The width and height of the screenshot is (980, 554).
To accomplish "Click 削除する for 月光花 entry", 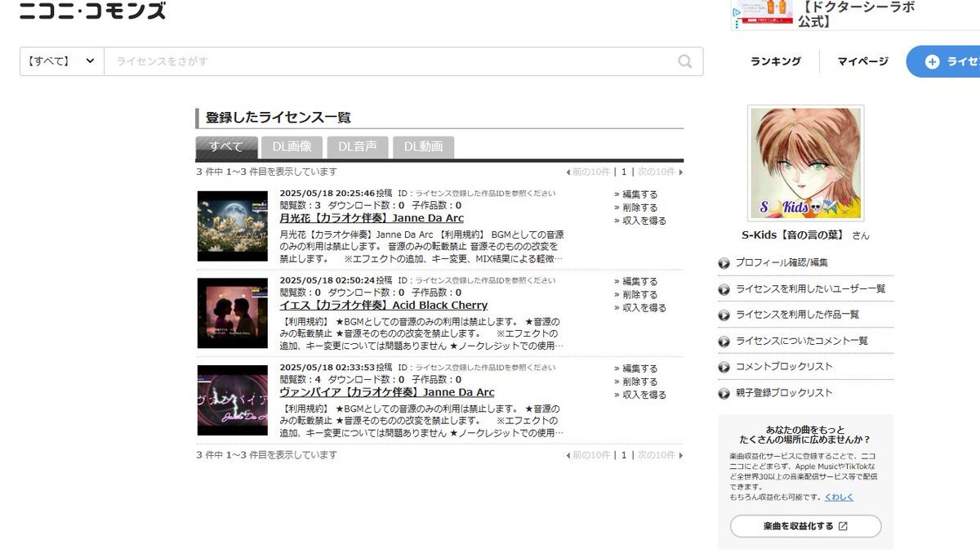I will [x=640, y=208].
